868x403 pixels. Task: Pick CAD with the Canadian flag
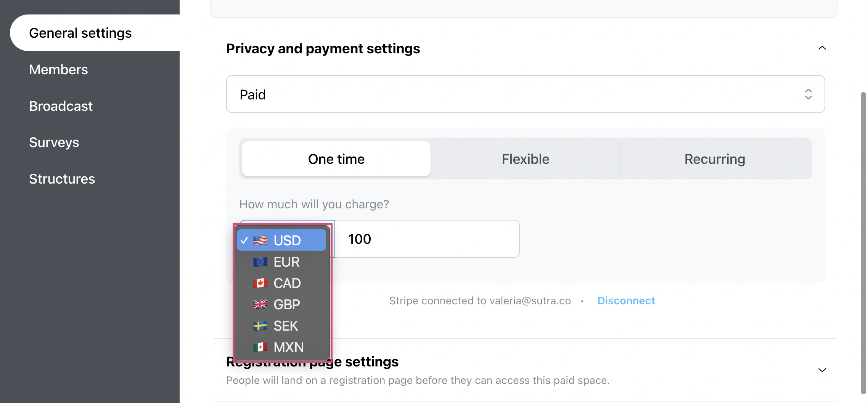click(281, 283)
